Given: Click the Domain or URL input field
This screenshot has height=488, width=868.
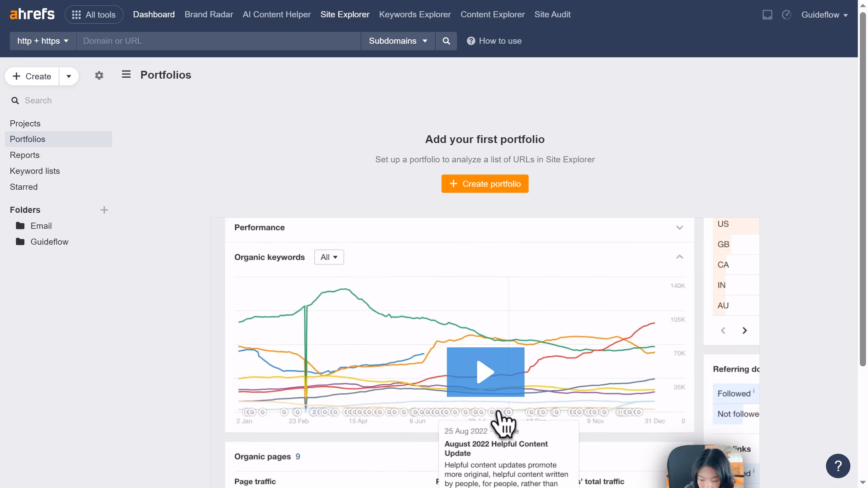Looking at the screenshot, I should tap(218, 41).
